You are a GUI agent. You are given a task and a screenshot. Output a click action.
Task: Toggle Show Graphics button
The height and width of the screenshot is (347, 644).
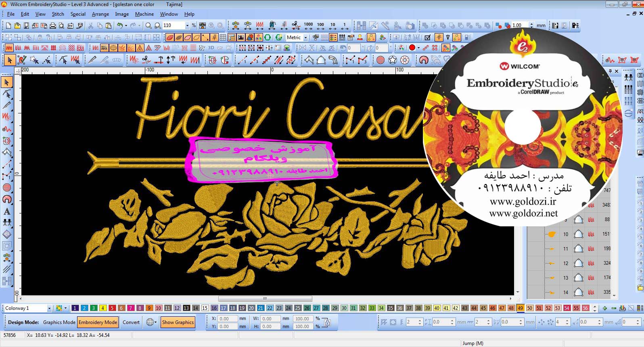[x=178, y=322]
